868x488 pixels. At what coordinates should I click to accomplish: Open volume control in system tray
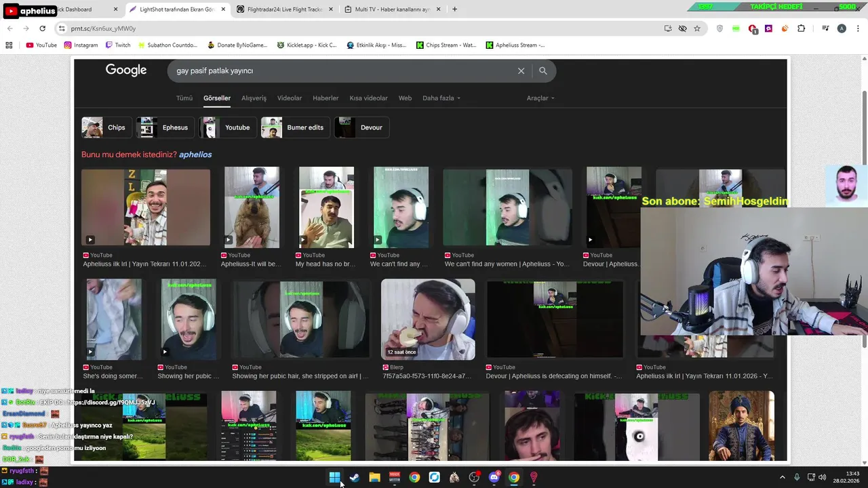[823, 477]
